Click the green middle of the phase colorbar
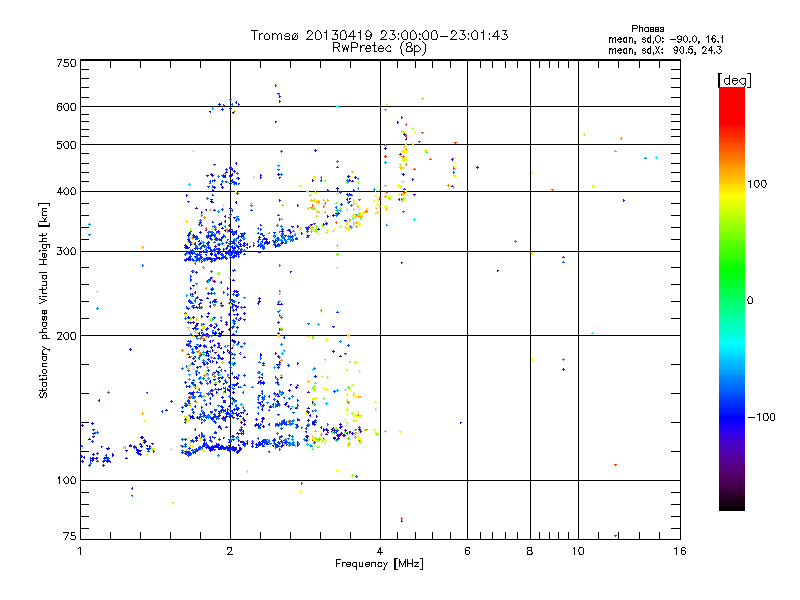 [x=732, y=270]
